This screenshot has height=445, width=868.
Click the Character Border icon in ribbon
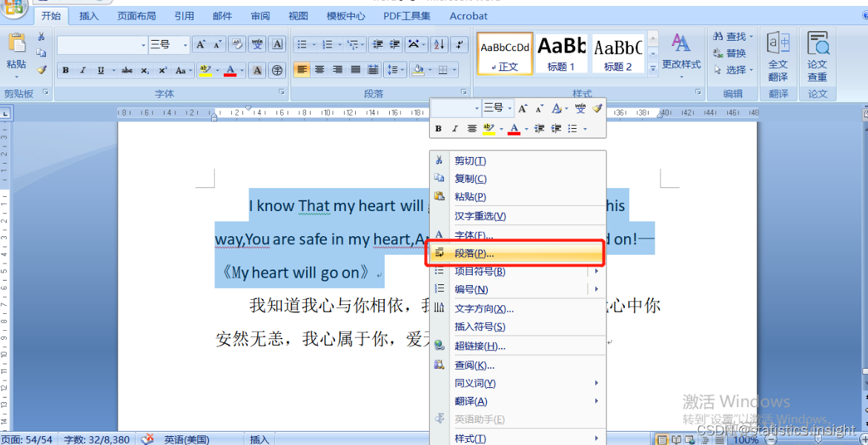(277, 44)
